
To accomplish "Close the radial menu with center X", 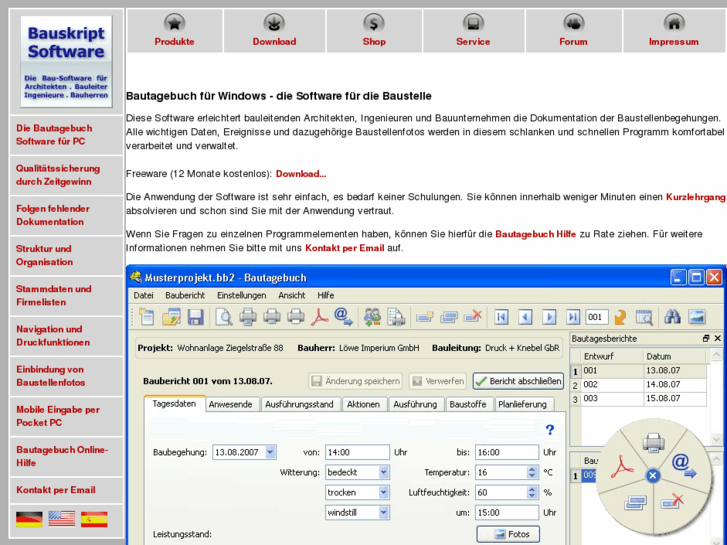I will (x=653, y=475).
